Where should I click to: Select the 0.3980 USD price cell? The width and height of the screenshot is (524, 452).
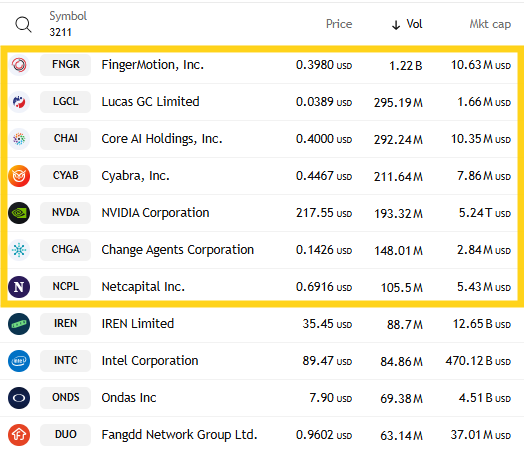click(x=324, y=65)
